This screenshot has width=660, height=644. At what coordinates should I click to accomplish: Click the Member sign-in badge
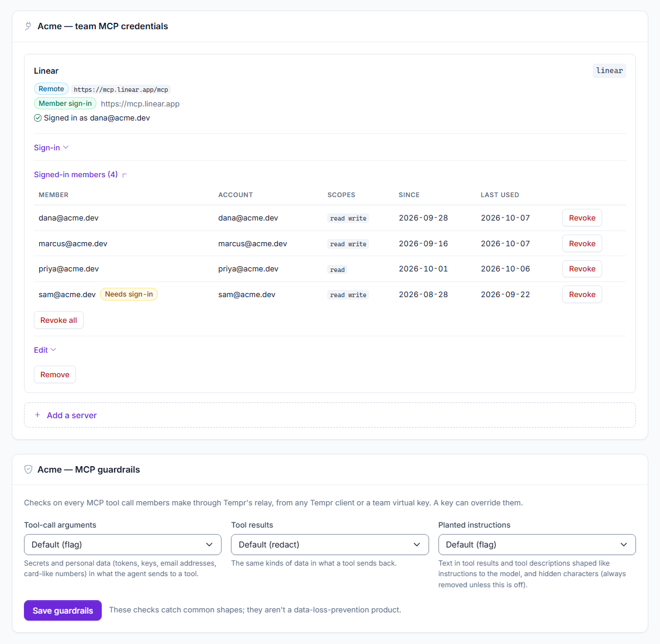(65, 104)
